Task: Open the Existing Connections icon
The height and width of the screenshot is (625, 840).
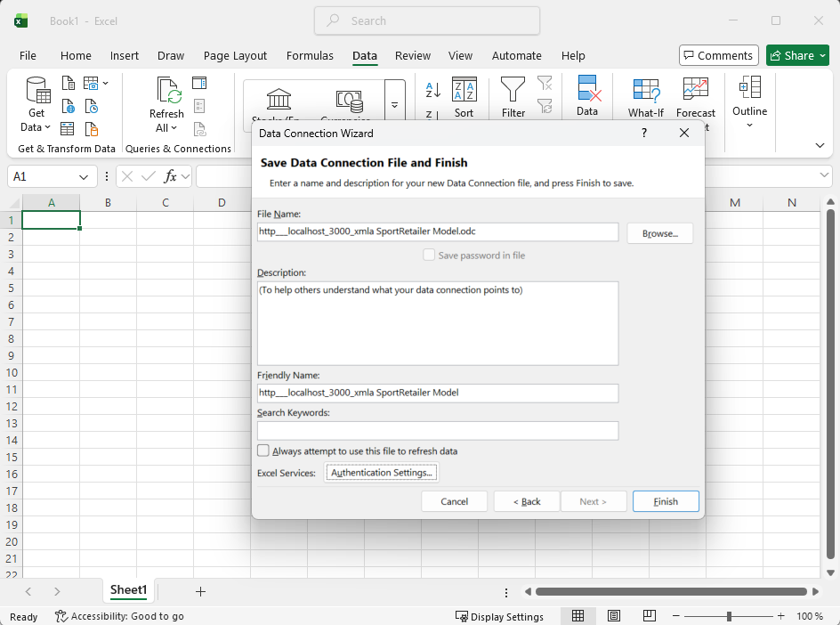Action: pos(92,128)
